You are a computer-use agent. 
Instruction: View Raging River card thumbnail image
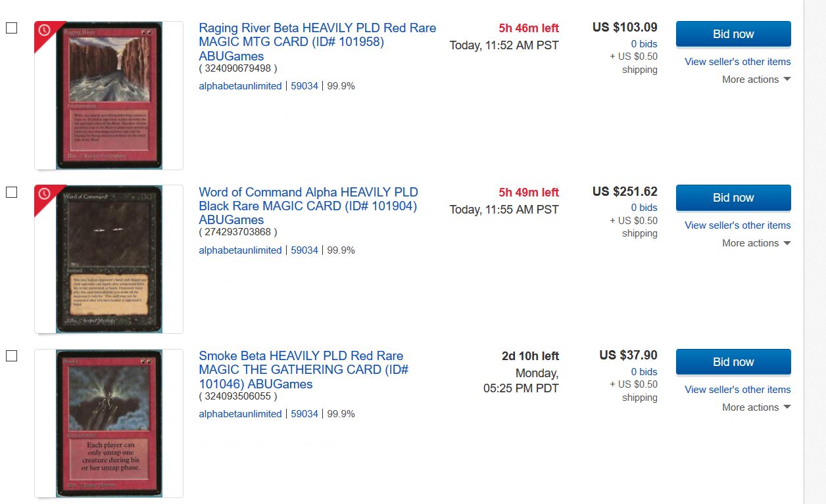click(x=109, y=96)
